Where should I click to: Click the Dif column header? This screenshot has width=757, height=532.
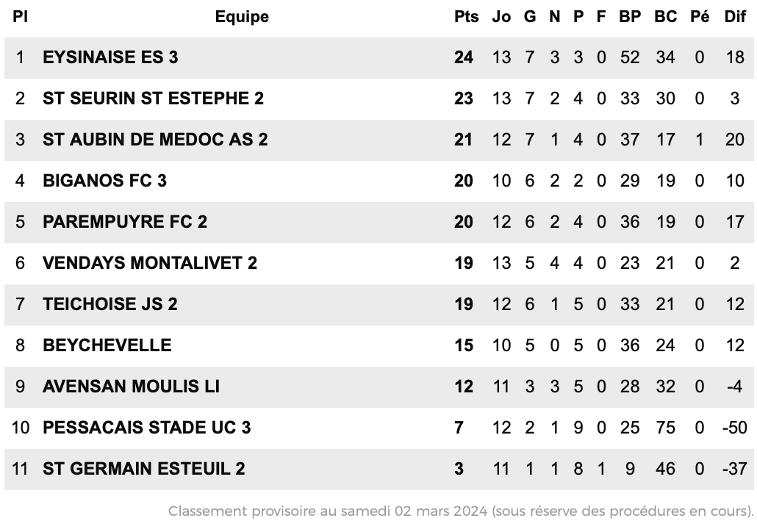[735, 16]
